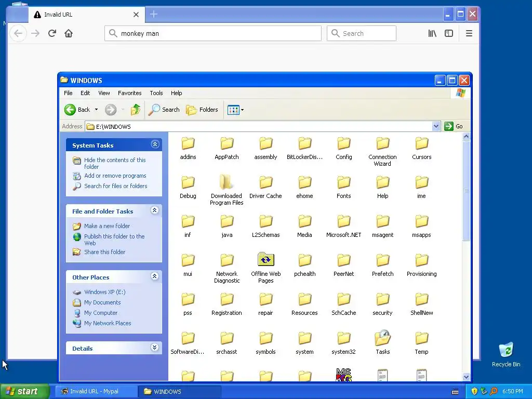Select the Prefetch folder icon
The width and height of the screenshot is (532, 399).
(x=382, y=260)
